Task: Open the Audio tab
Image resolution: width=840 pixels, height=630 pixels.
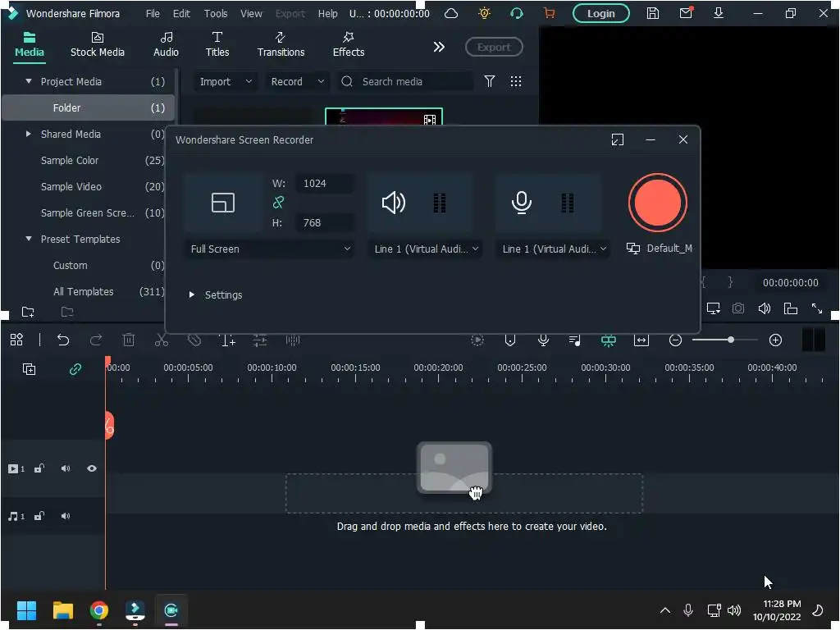Action: [166, 45]
